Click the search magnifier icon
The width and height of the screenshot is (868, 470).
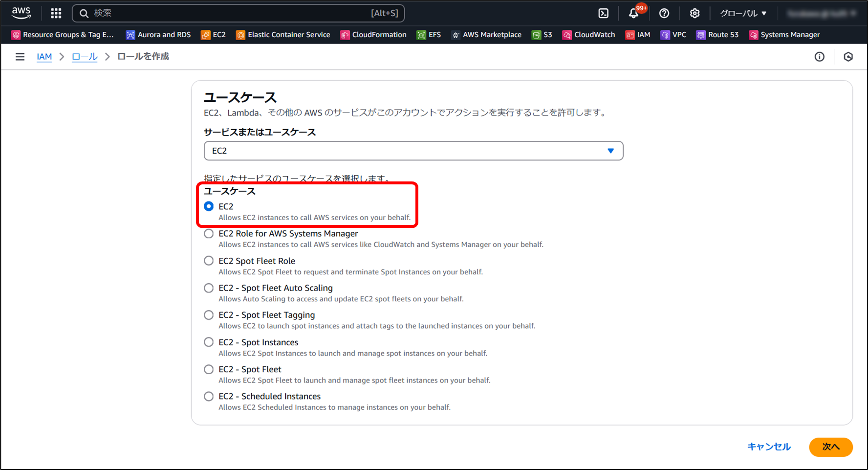coord(84,13)
